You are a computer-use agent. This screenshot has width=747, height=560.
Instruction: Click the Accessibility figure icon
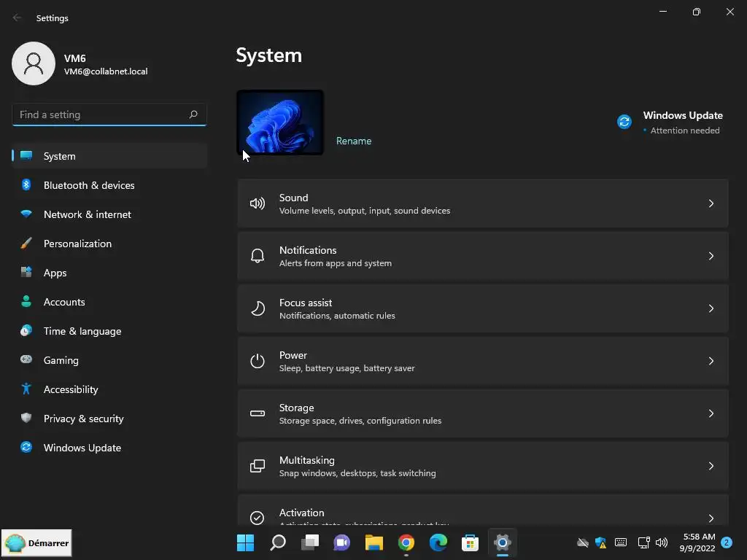26,389
